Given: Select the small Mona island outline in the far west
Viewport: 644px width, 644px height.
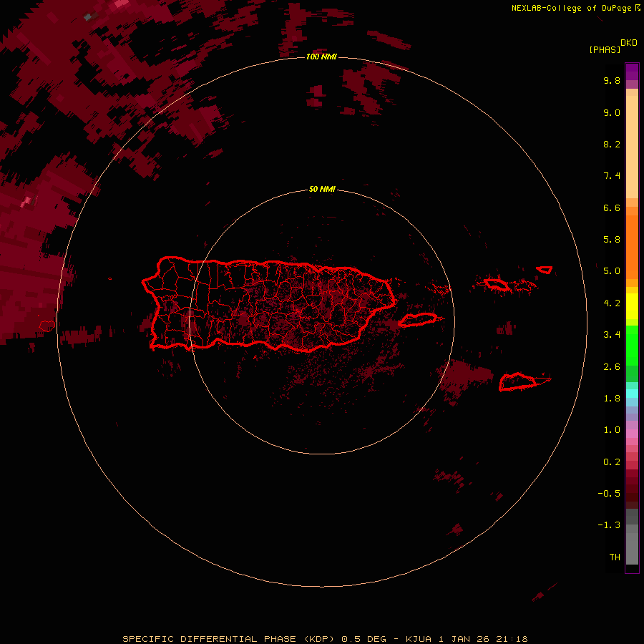Looking at the screenshot, I should coord(47,326).
